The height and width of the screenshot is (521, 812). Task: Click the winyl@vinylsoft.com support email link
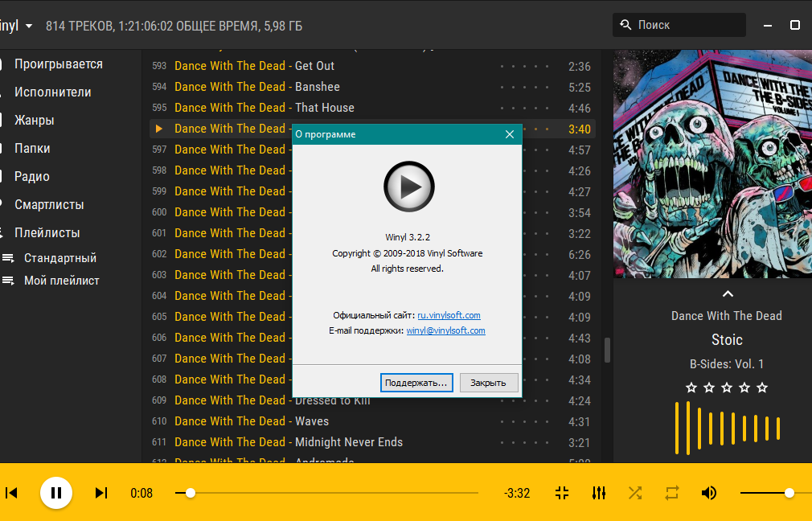click(x=446, y=330)
